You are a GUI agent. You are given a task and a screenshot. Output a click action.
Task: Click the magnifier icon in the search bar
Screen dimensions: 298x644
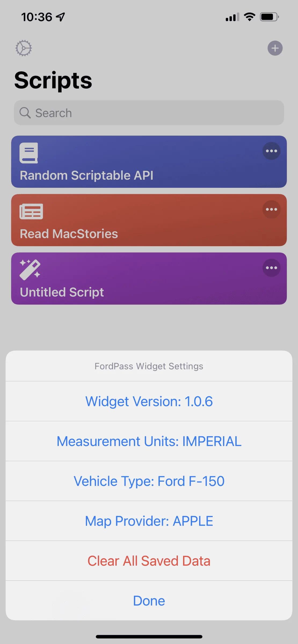[x=25, y=113]
